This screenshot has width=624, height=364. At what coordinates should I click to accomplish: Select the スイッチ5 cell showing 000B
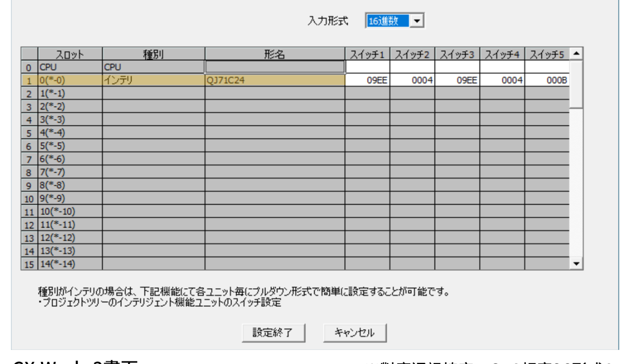pos(547,80)
